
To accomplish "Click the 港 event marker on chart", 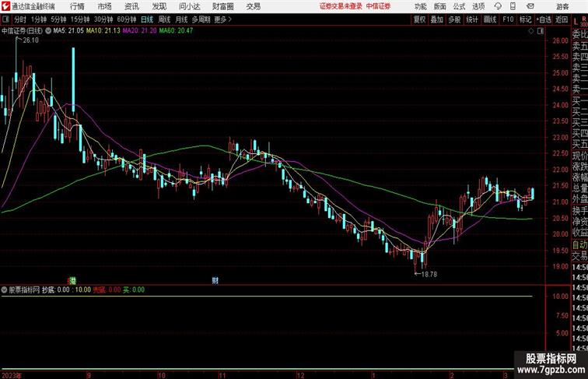I will [72, 280].
